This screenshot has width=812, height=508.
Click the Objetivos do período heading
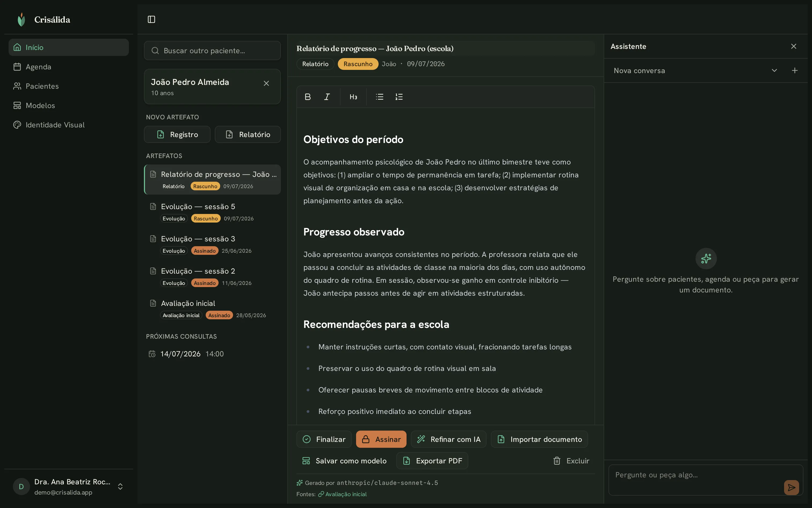(353, 139)
